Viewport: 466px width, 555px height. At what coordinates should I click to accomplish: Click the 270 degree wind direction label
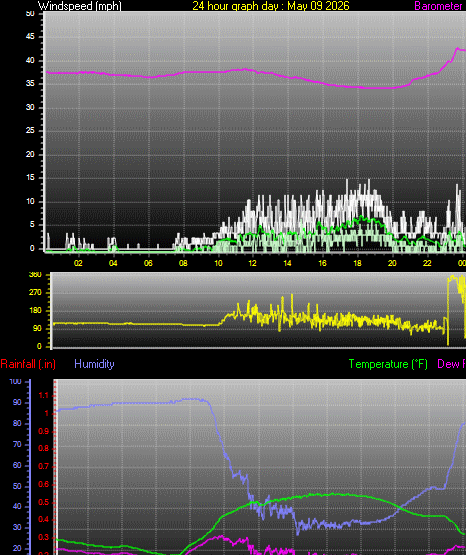(x=35, y=293)
